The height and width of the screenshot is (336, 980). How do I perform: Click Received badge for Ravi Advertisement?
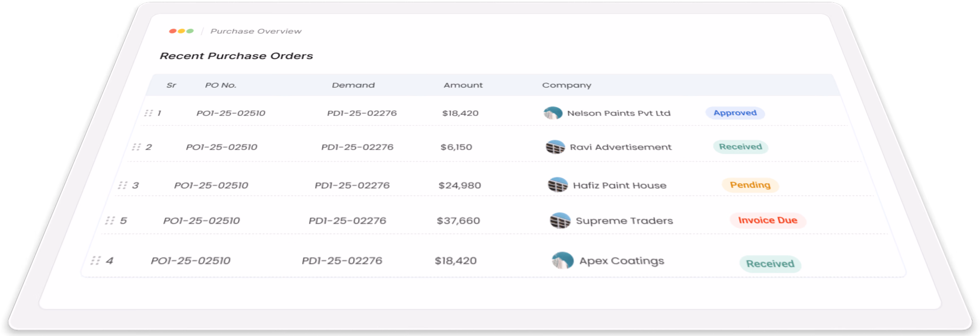coord(740,147)
